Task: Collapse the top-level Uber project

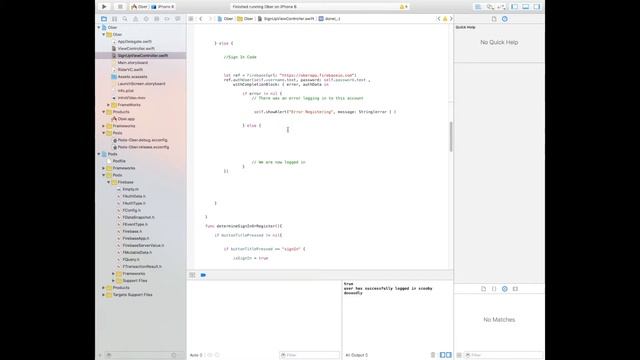Action: pos(99,27)
